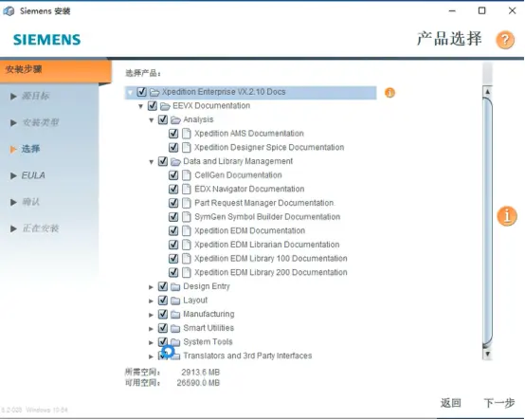Click the Smart Utilities folder icon

point(175,329)
